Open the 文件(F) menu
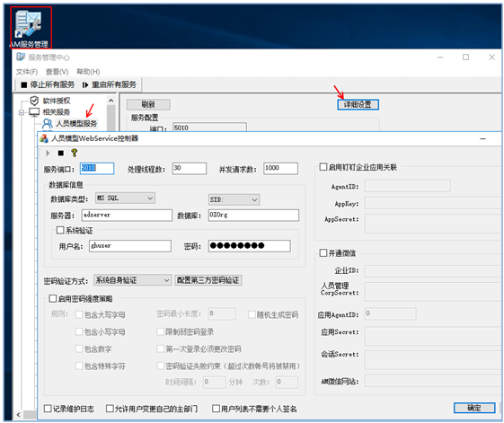 pyautogui.click(x=27, y=71)
